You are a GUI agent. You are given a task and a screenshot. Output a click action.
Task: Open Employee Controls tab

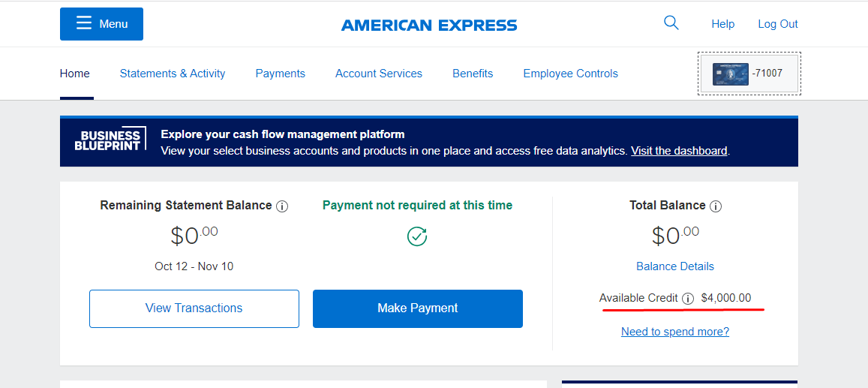tap(570, 74)
